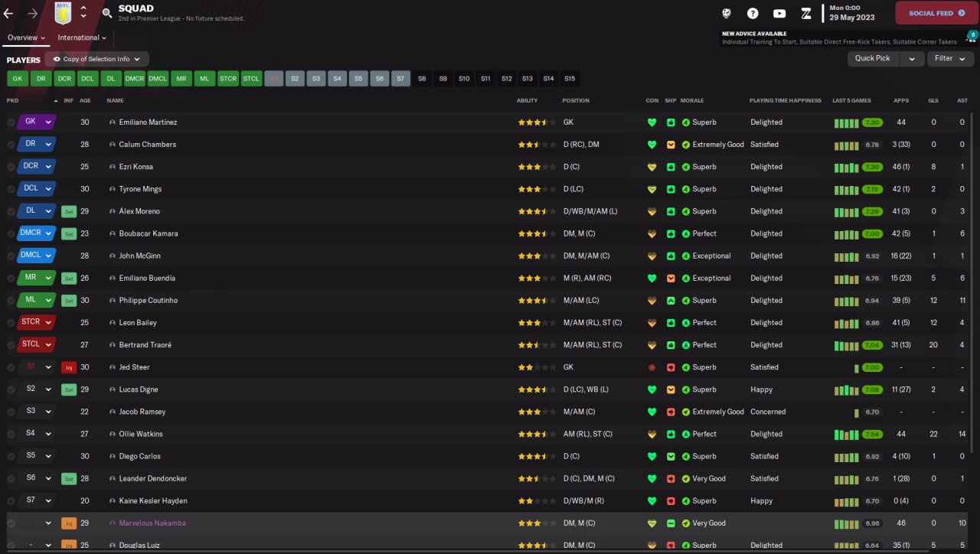Switch to the International tab
Screen dimensions: 980x554
82,37
